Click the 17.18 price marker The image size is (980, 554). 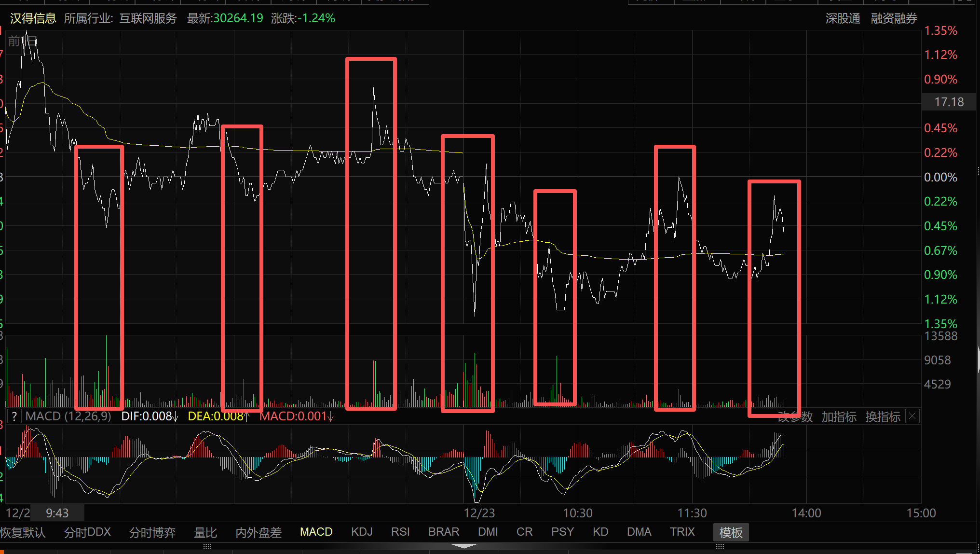click(x=949, y=102)
